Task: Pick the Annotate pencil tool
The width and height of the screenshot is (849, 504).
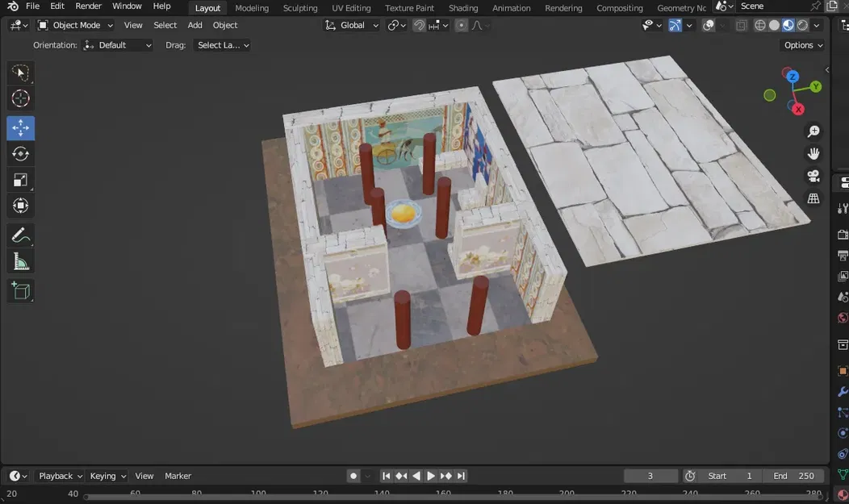Action: [21, 235]
